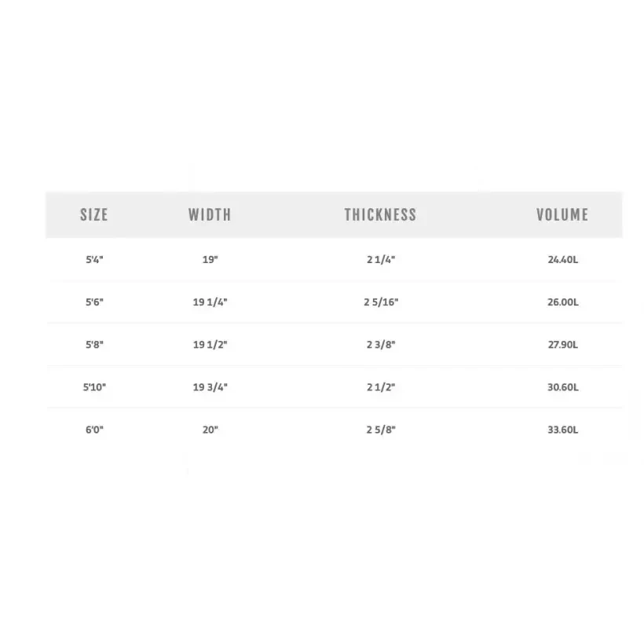The width and height of the screenshot is (644, 644).
Task: Click the VOLUME column header
Action: click(x=562, y=214)
